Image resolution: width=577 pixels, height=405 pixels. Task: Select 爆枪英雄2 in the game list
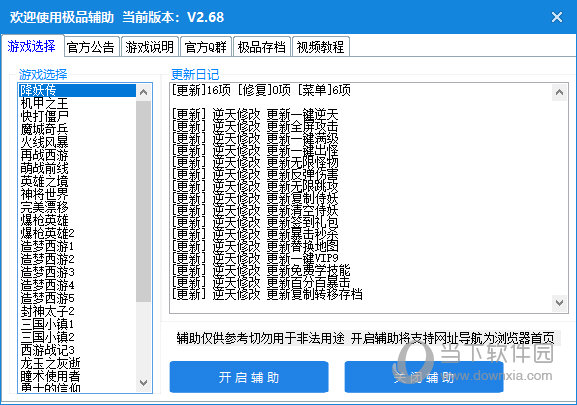[77, 233]
